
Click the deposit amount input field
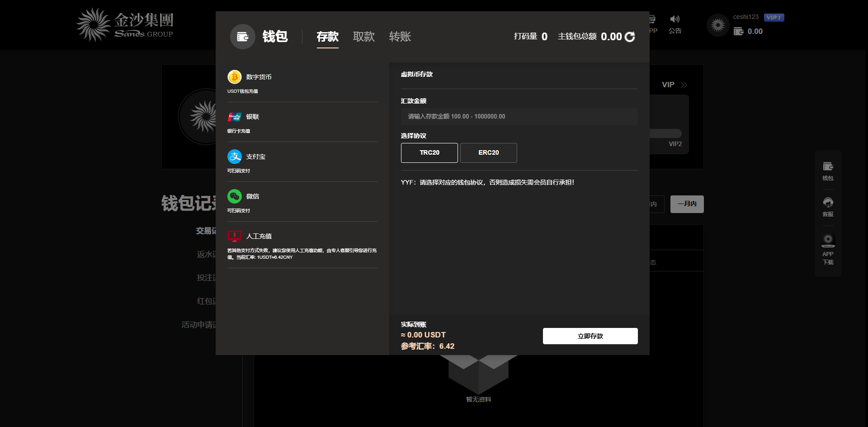[x=519, y=117]
